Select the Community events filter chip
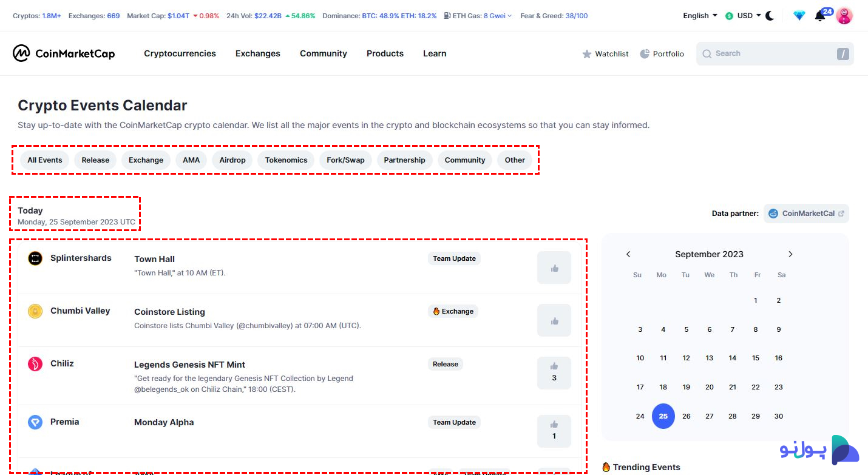This screenshot has width=868, height=475. click(465, 160)
